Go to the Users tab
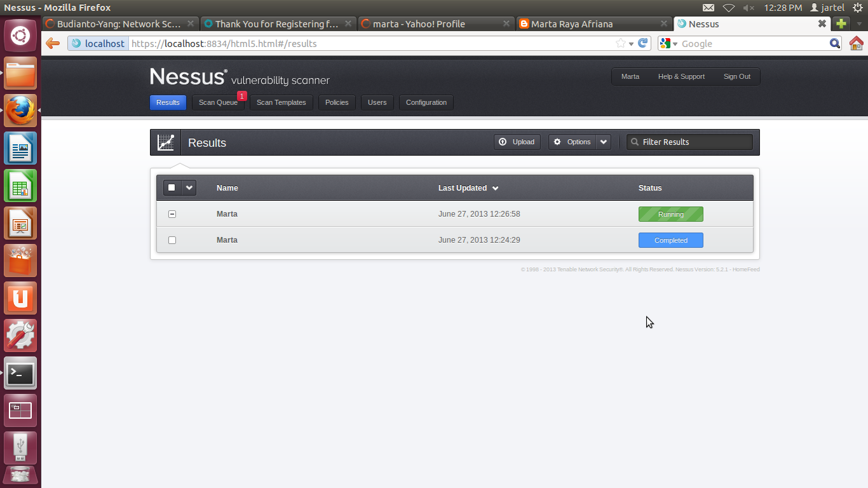The image size is (868, 488). [x=377, y=102]
